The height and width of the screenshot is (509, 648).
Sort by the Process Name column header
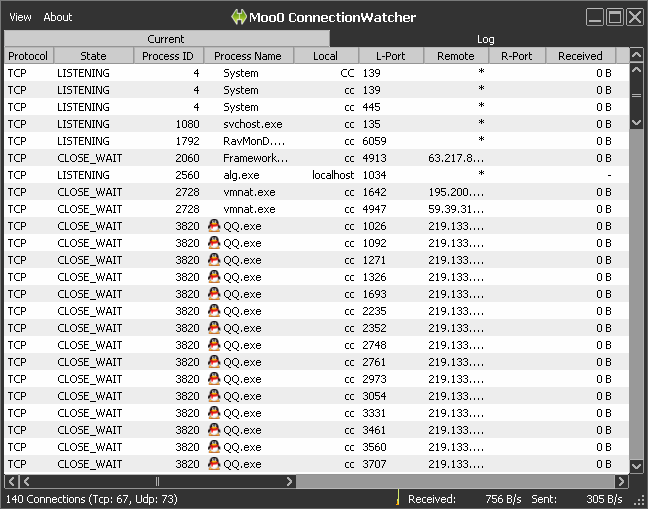248,56
